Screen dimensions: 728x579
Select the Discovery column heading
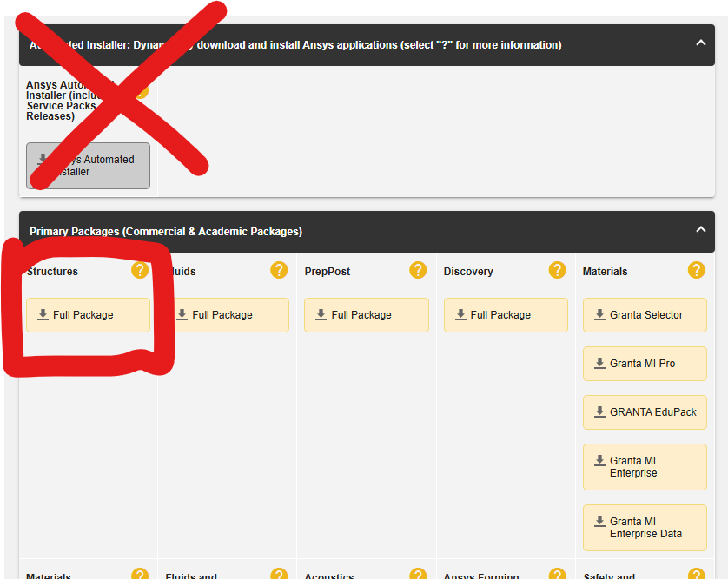coord(468,272)
